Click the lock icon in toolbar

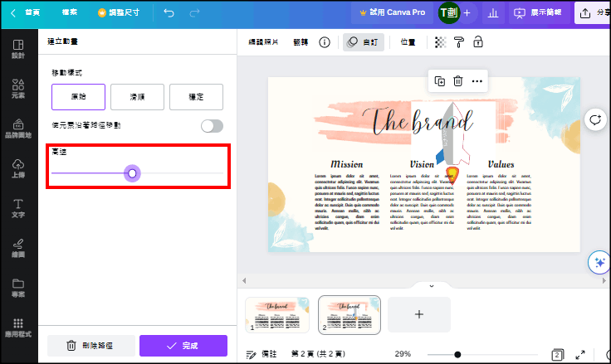click(x=477, y=42)
